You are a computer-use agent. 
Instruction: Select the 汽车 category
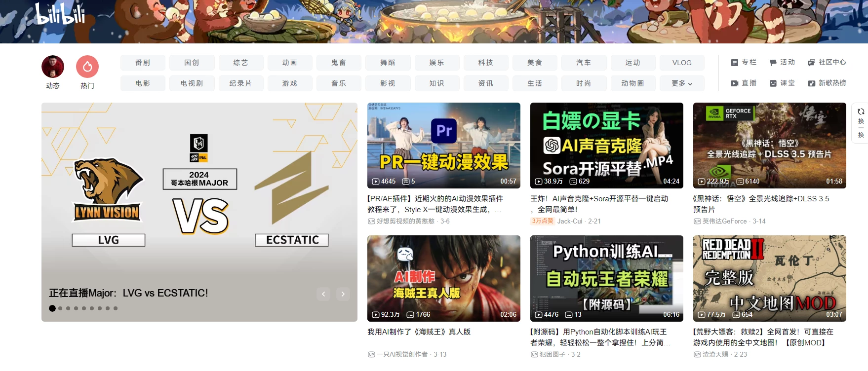(584, 63)
